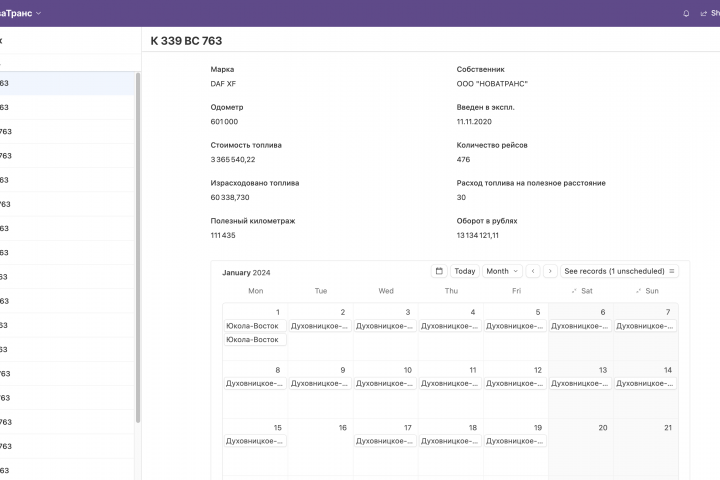This screenshot has width=720, height=480.
Task: Click the Марка field value DAF XF
Action: coord(223,84)
